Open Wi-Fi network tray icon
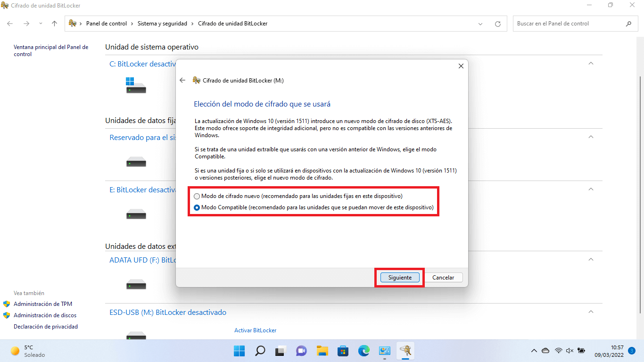The height and width of the screenshot is (362, 644). pos(559,351)
